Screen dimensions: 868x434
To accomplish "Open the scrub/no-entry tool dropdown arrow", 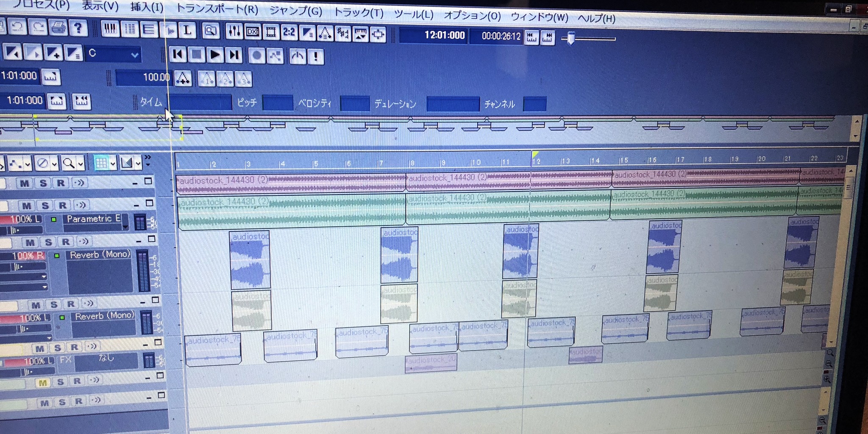I will (54, 163).
